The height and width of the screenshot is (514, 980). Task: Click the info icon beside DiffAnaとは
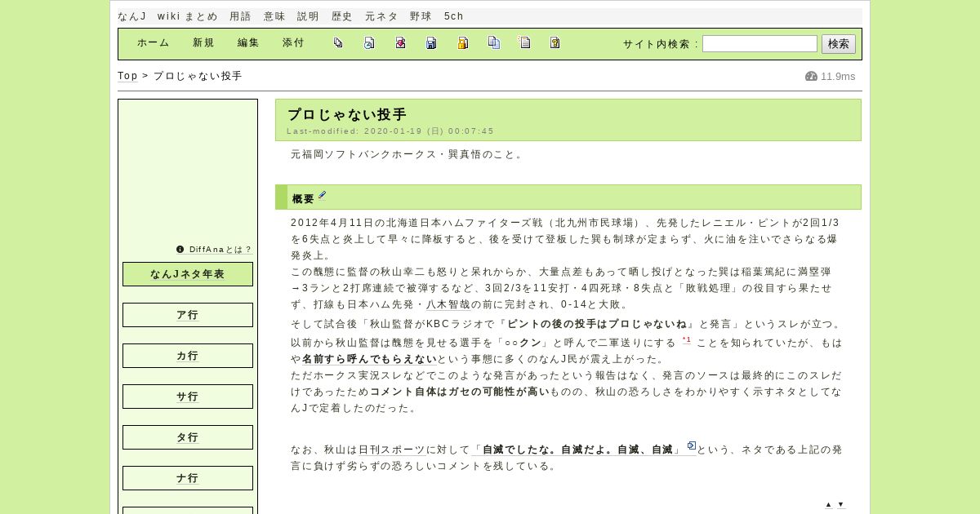coord(180,250)
